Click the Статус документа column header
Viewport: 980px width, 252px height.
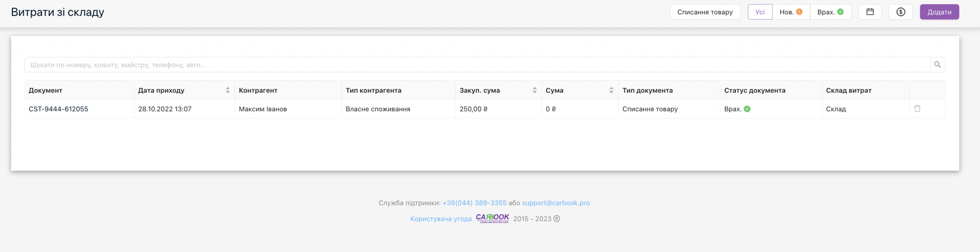pos(755,90)
